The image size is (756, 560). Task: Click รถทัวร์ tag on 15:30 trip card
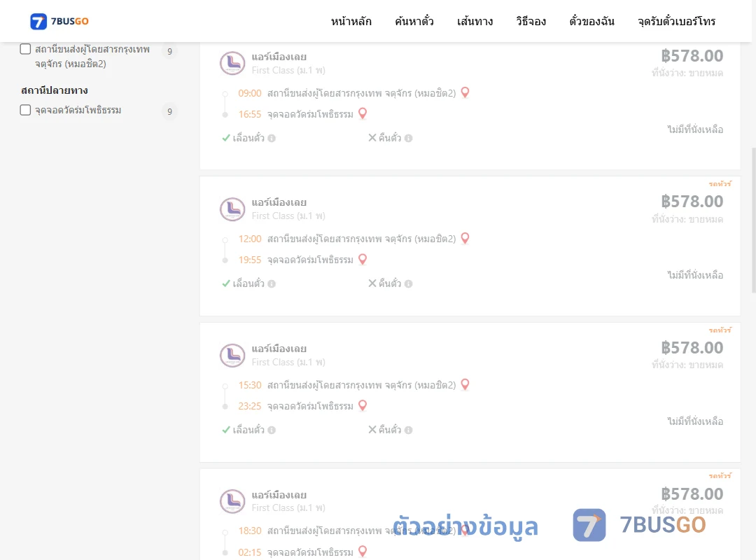pyautogui.click(x=720, y=330)
